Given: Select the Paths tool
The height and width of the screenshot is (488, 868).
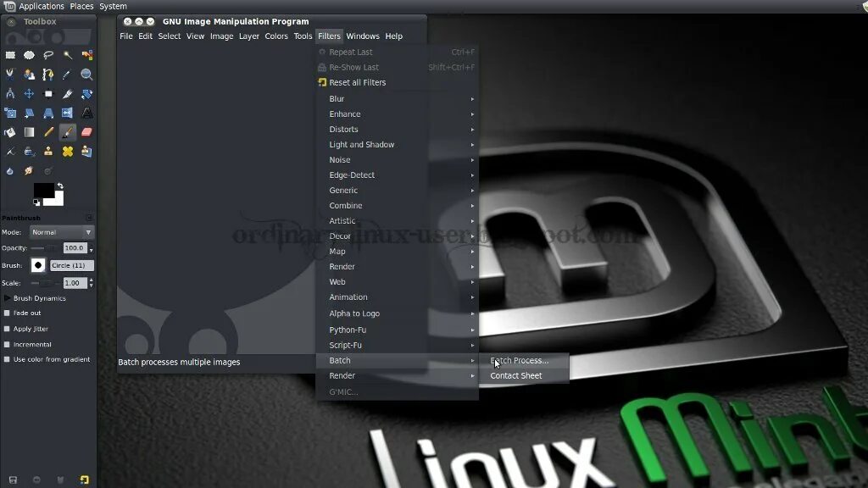Looking at the screenshot, I should coord(48,75).
